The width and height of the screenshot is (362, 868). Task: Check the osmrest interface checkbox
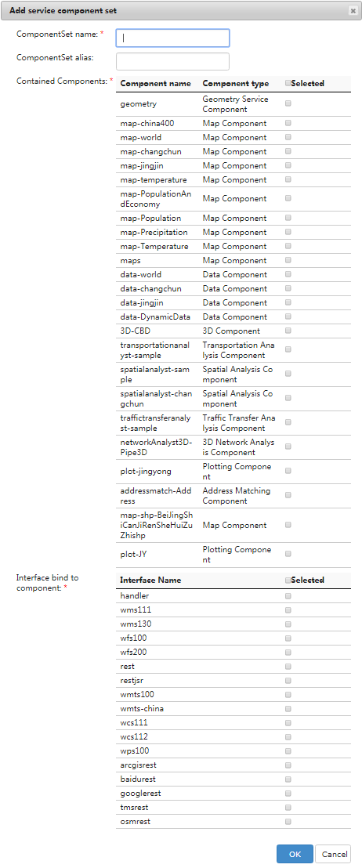coord(288,822)
